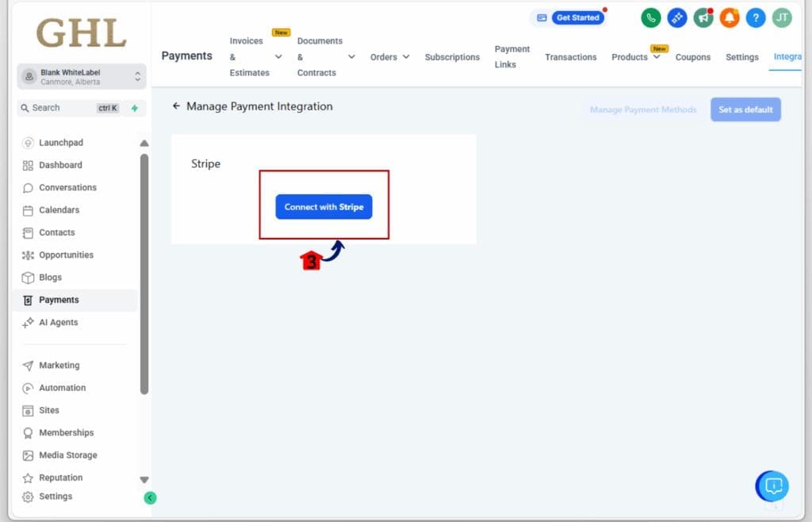Open the blue quick actions icon
Image resolution: width=812 pixels, height=522 pixels.
(677, 17)
